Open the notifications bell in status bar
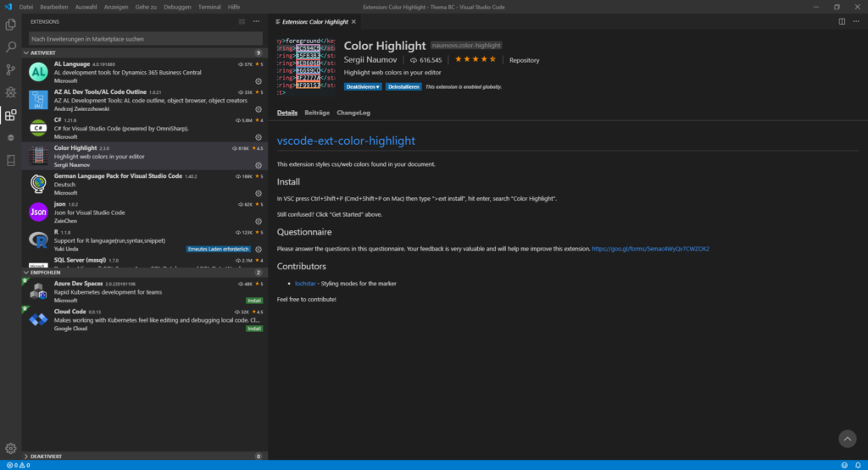The width and height of the screenshot is (868, 470). 858,466
